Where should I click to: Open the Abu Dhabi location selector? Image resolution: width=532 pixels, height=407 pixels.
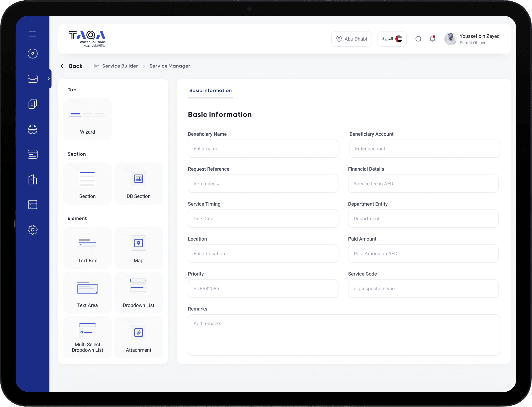click(351, 39)
